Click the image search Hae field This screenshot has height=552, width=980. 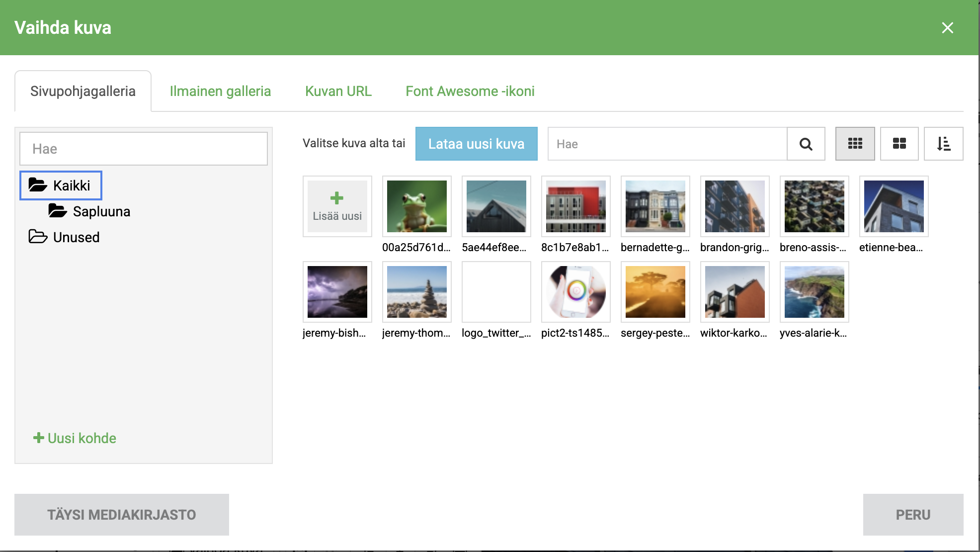pos(667,144)
